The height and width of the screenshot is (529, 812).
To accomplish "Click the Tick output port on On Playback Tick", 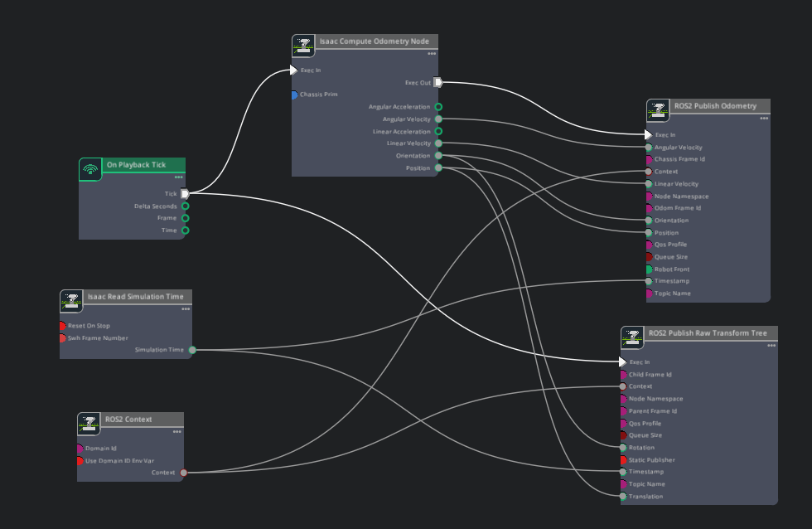I will tap(185, 194).
